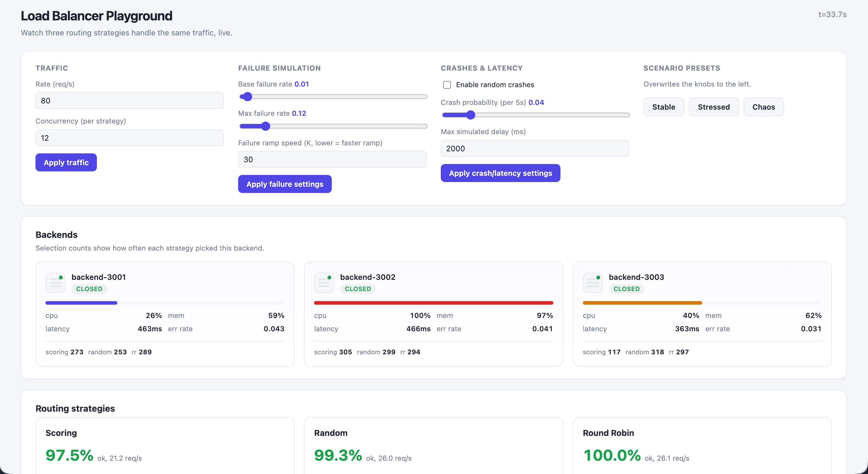Click the backend-3002 server icon
Screen dimensions: 868x474
(324, 283)
